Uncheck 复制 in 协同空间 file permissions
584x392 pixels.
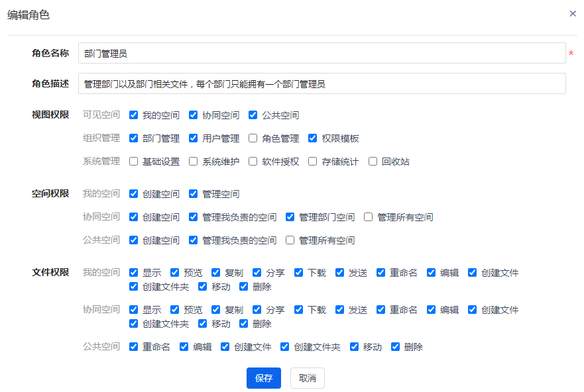click(x=215, y=309)
